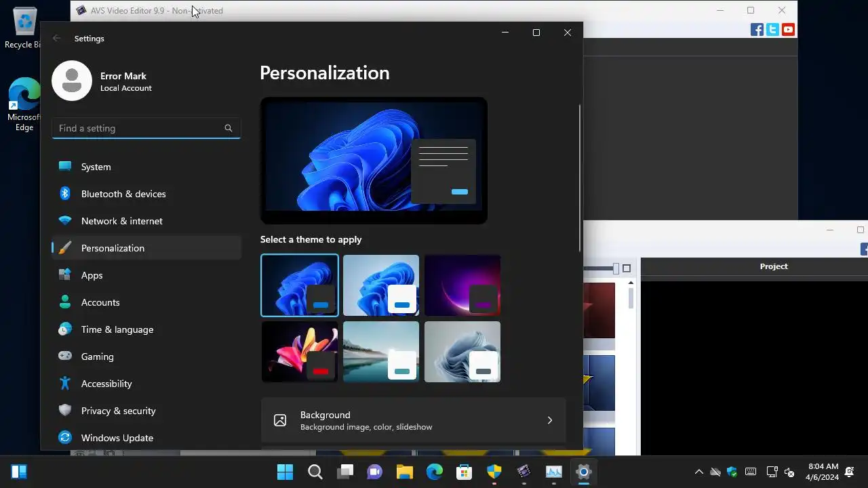
Task: Open Microsoft Edge desktop shortcut
Action: 24,104
